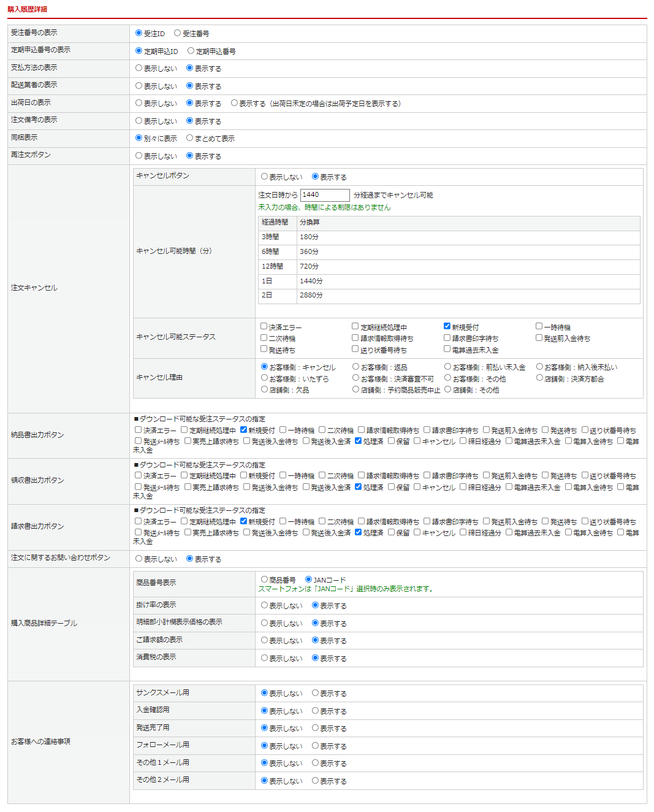This screenshot has height=812, width=654.
Task: Set 消費税の表示 to 表示しない
Action: click(264, 658)
